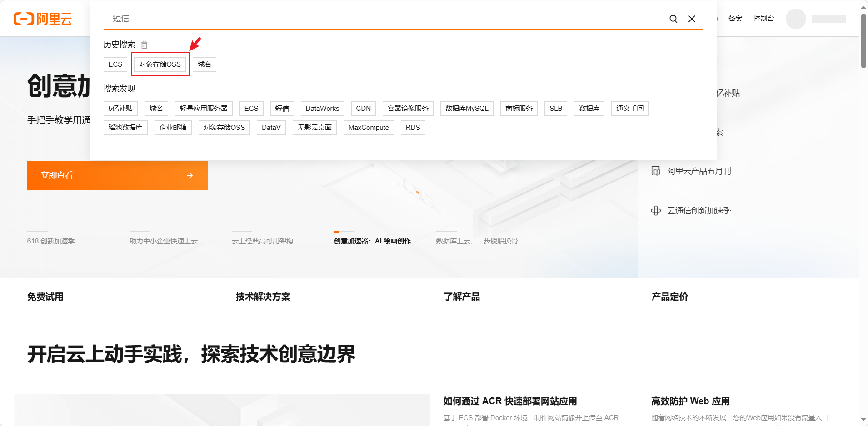Click the Alibaba Cloud logo
868x426 pixels.
[43, 19]
